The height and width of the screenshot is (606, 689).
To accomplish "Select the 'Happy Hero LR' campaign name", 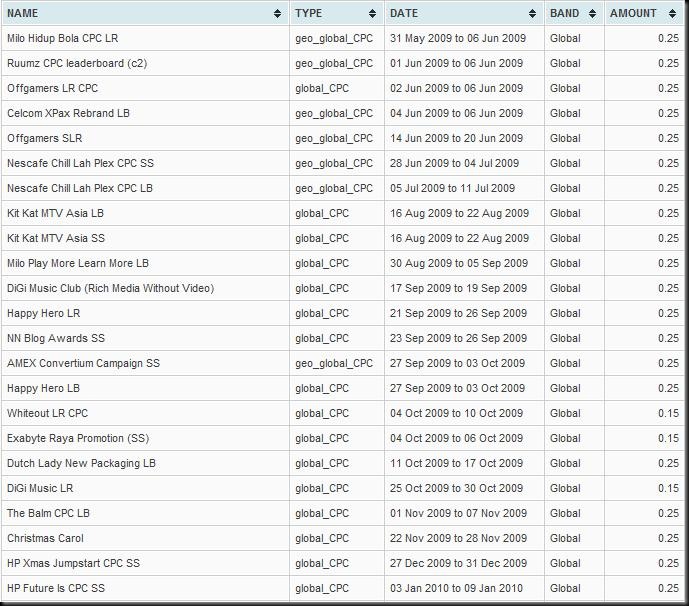I will 44,314.
